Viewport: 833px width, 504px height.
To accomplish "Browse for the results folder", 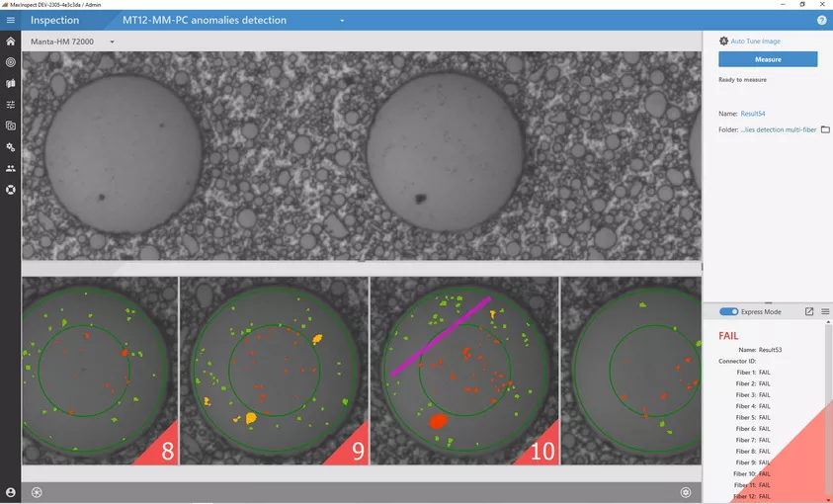I will (x=825, y=129).
